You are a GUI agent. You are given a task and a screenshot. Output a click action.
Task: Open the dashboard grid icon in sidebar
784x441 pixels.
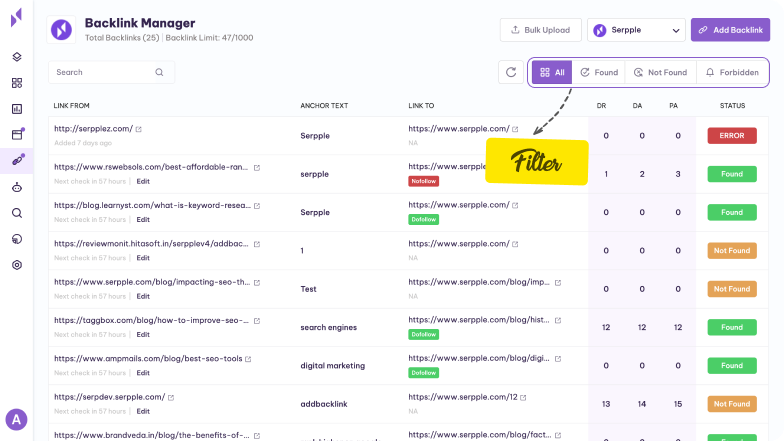(17, 83)
